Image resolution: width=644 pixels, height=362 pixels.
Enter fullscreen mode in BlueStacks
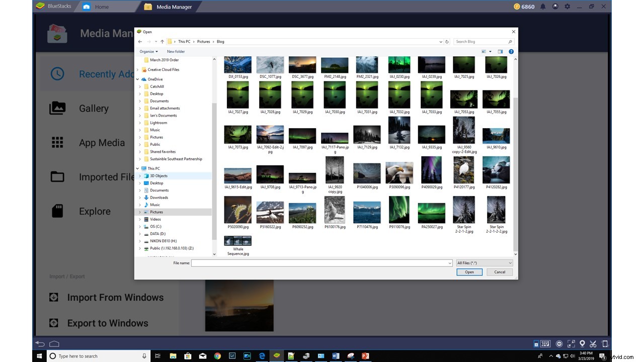(x=571, y=343)
